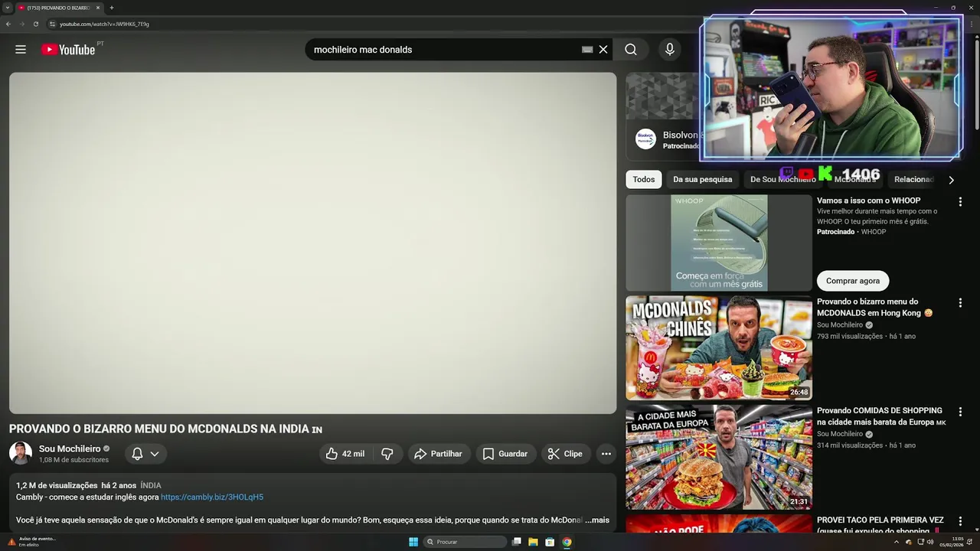
Task: Go back with browser back arrow
Action: pyautogui.click(x=8, y=24)
